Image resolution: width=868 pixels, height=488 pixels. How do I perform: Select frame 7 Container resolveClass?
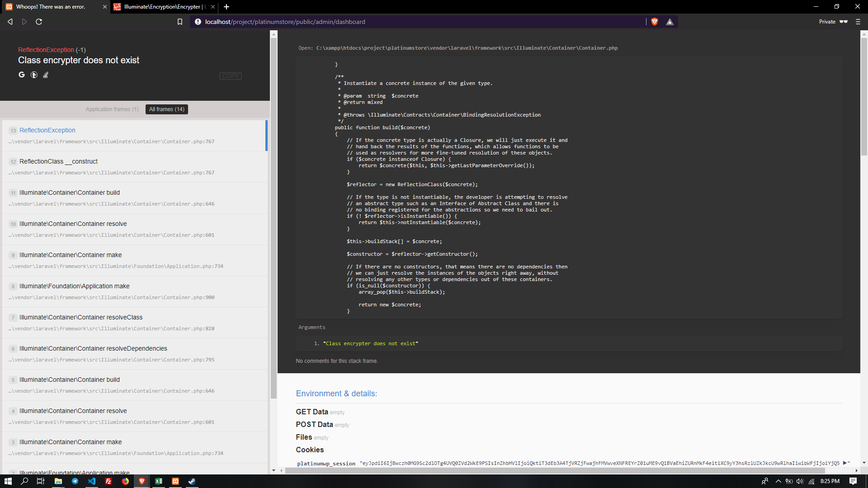[x=134, y=323]
